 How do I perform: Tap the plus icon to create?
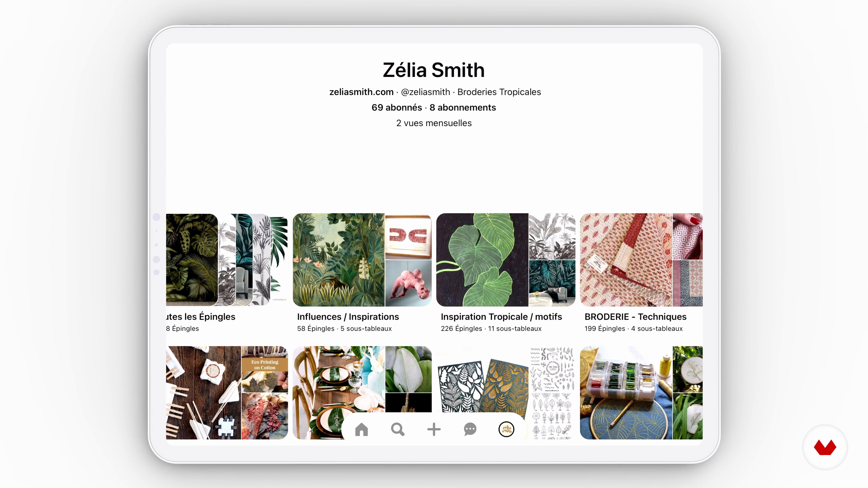(x=434, y=429)
